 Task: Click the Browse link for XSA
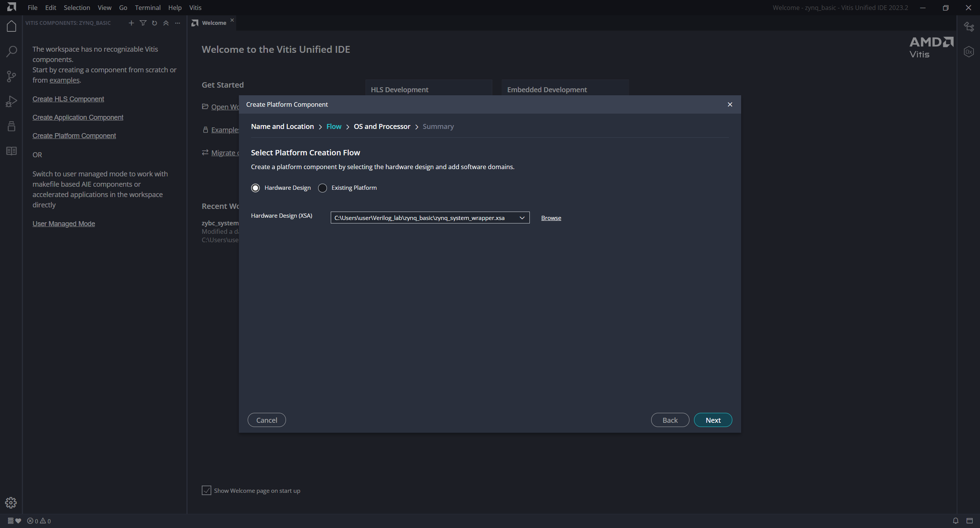pyautogui.click(x=551, y=218)
